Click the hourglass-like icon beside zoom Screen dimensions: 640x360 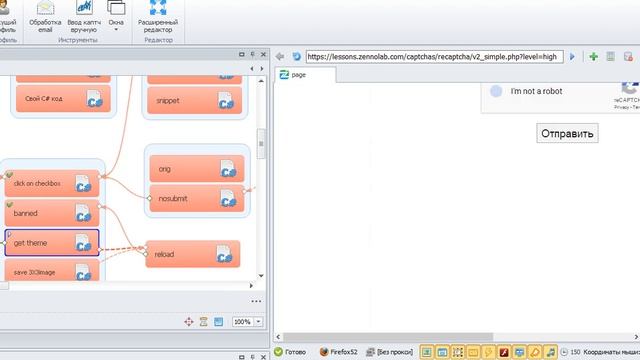pyautogui.click(x=203, y=322)
